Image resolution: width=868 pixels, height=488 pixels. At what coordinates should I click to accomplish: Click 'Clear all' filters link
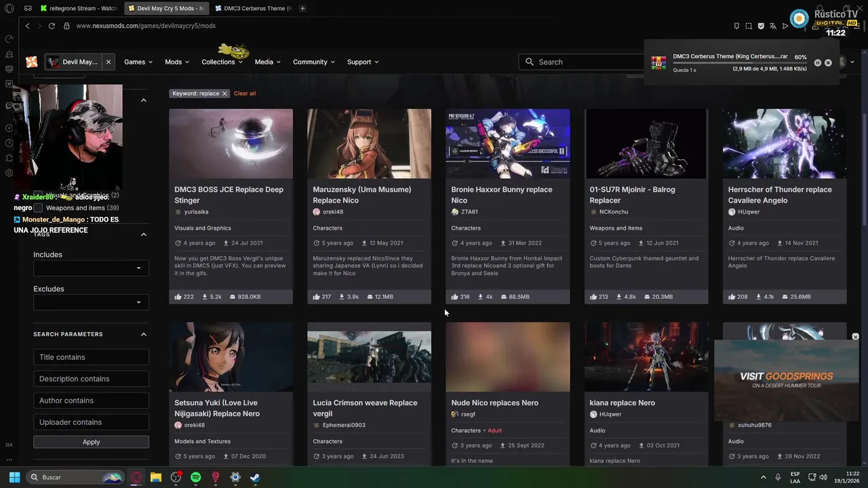tap(245, 94)
